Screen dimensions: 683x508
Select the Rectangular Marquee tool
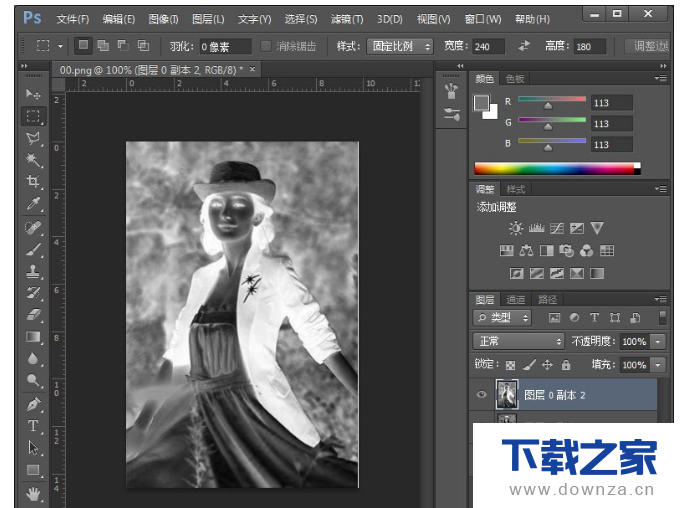33,116
